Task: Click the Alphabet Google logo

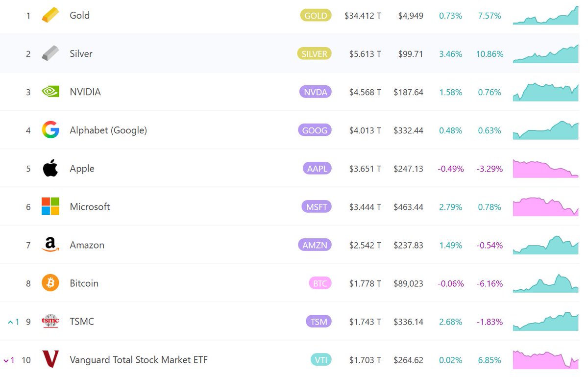Action: tap(50, 130)
